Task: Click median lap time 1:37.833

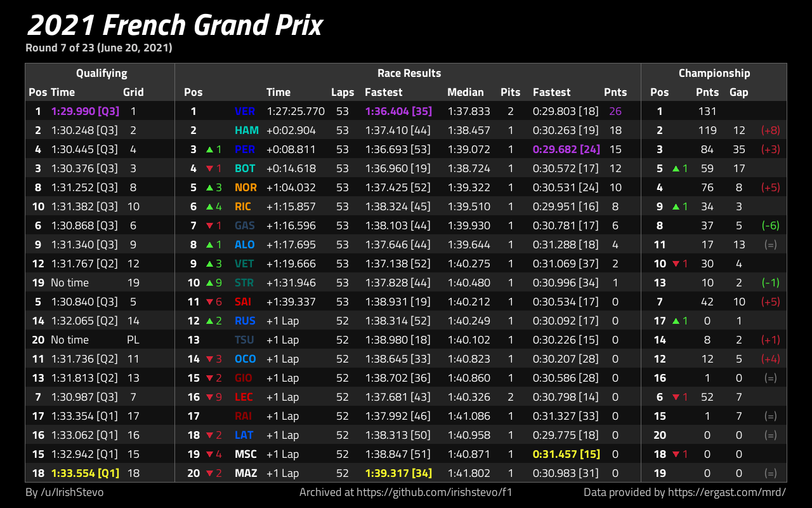Action: [469, 111]
